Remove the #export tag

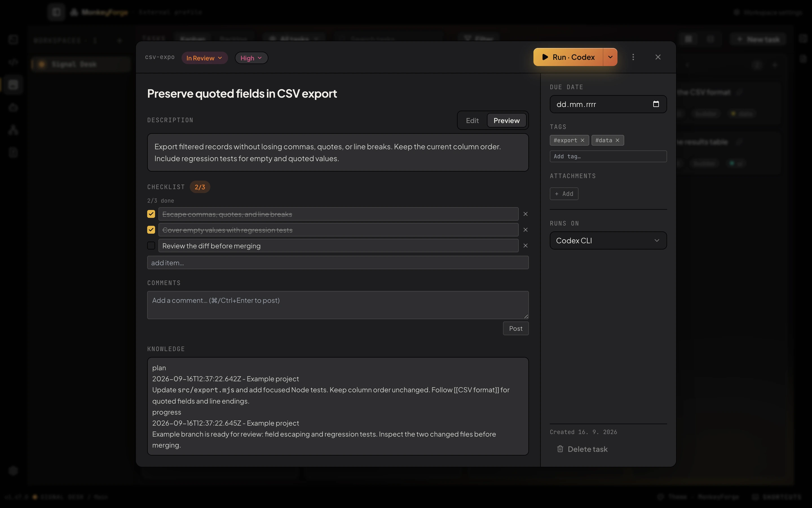pos(582,141)
